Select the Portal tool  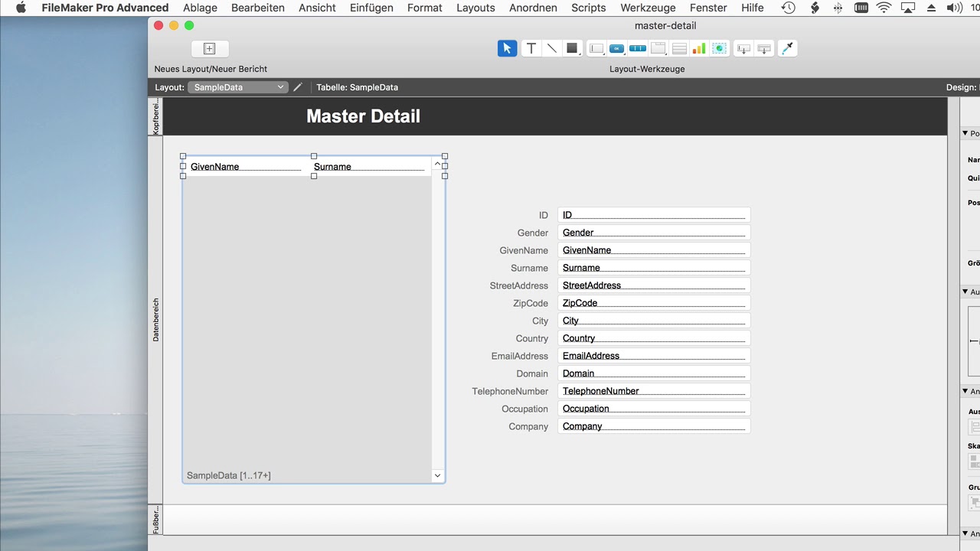[679, 48]
